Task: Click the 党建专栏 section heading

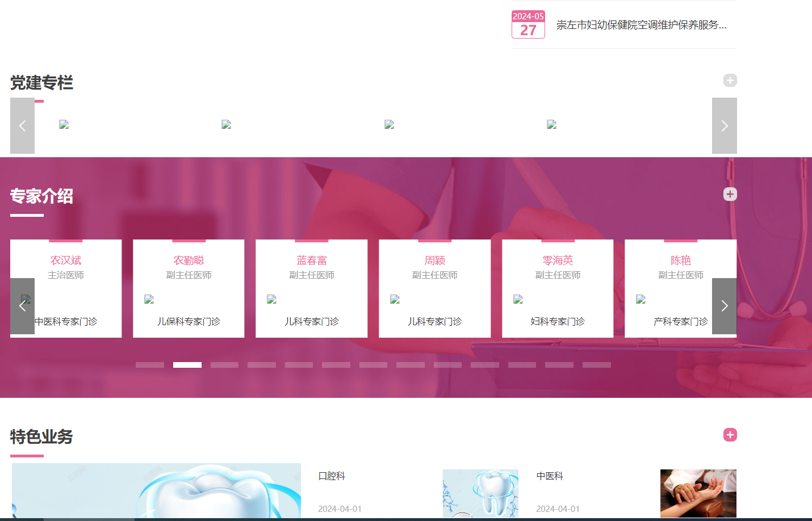Action: click(41, 83)
